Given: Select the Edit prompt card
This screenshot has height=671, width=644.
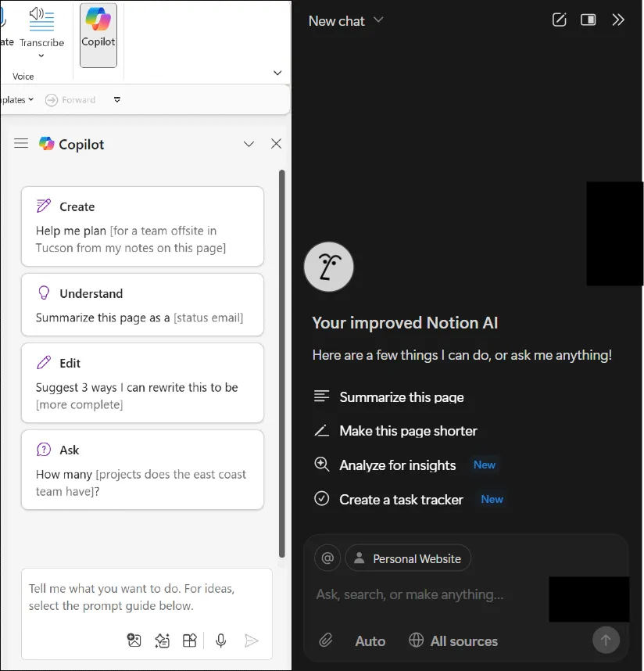Looking at the screenshot, I should point(142,383).
